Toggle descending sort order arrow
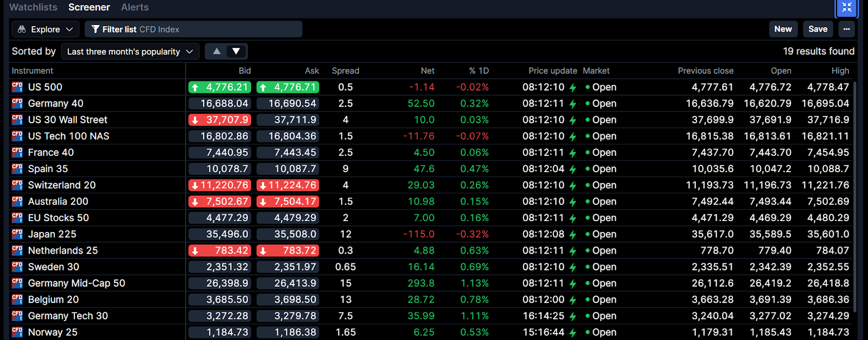 tap(236, 52)
